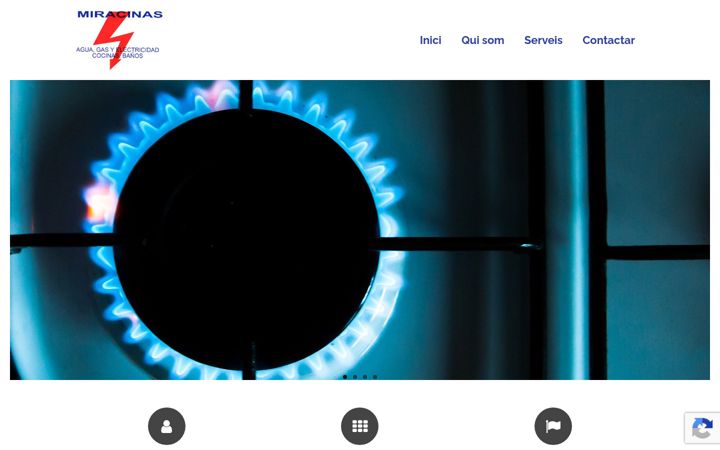The image size is (720, 450).
Task: Click the round flag icon
Action: click(553, 426)
